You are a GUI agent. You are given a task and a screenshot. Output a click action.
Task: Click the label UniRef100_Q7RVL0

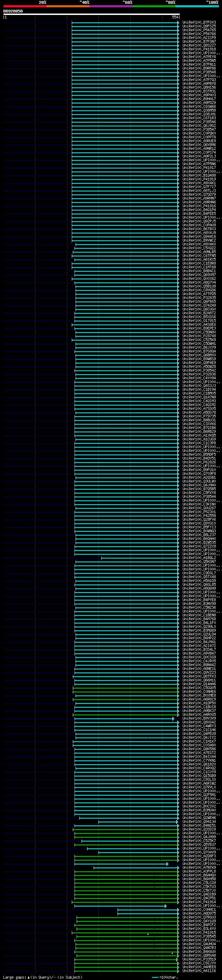tap(199, 787)
